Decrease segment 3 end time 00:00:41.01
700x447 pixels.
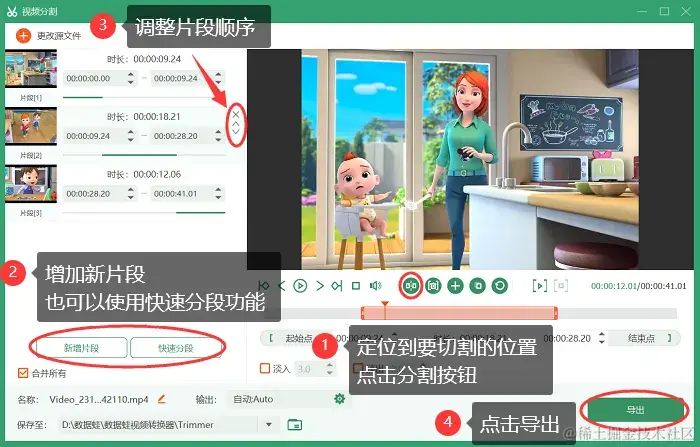coord(218,197)
